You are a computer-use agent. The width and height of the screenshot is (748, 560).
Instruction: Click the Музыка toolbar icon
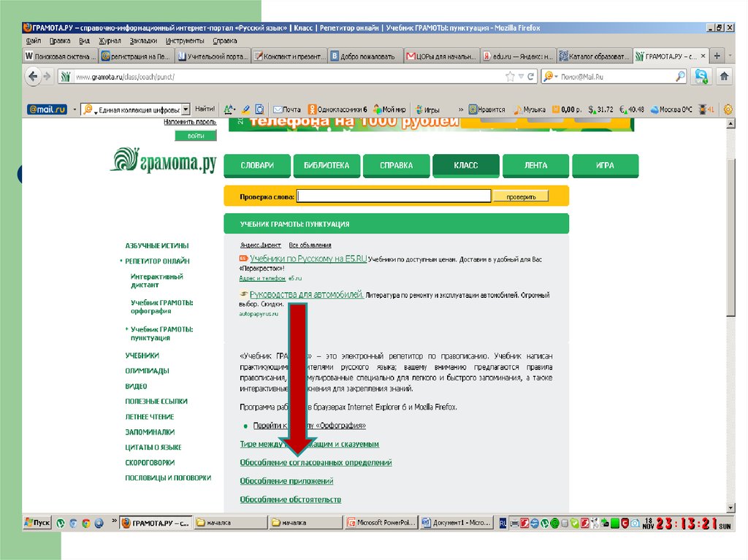[x=530, y=110]
